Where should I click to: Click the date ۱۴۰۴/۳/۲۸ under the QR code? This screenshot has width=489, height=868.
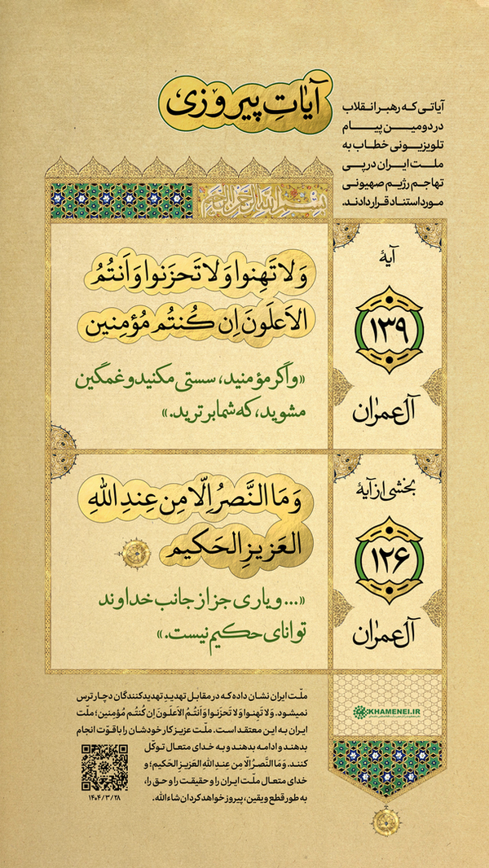[x=106, y=796]
